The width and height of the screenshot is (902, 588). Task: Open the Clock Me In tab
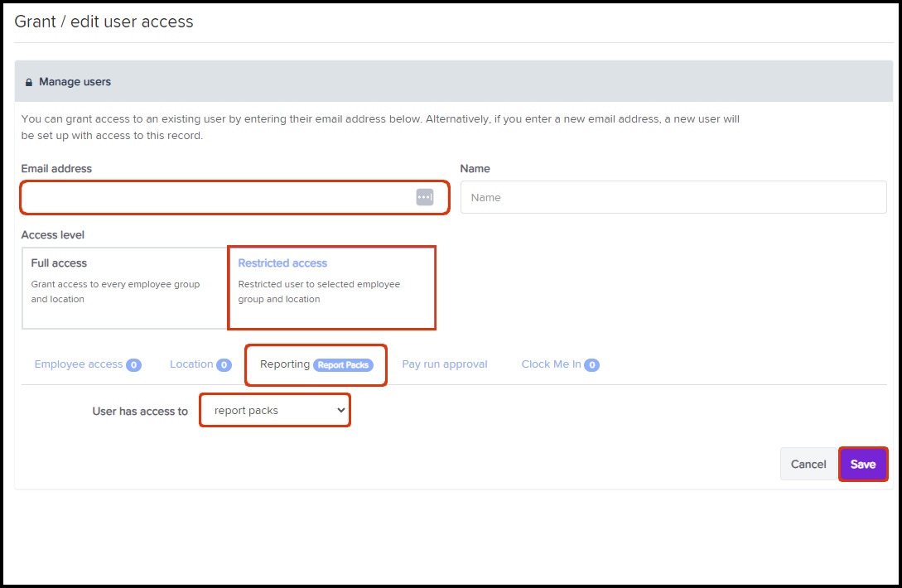[551, 364]
